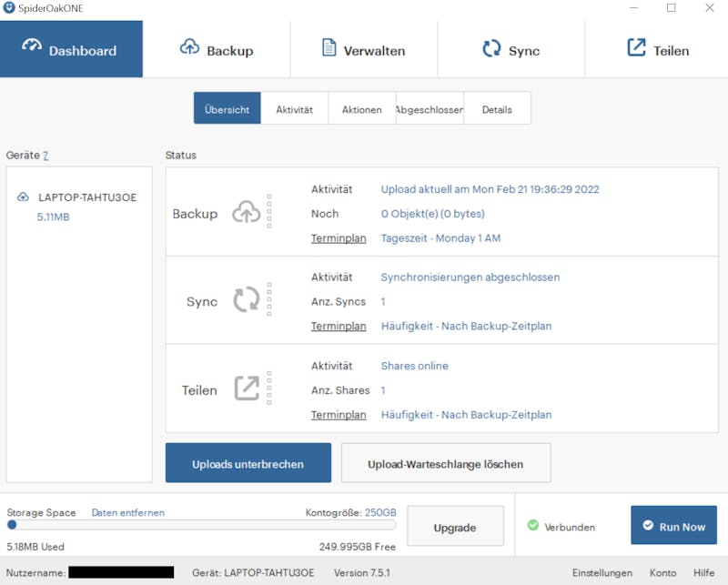The image size is (728, 585).
Task: Click the Teilen share arrow icon in top navigation
Action: pyautogui.click(x=636, y=47)
